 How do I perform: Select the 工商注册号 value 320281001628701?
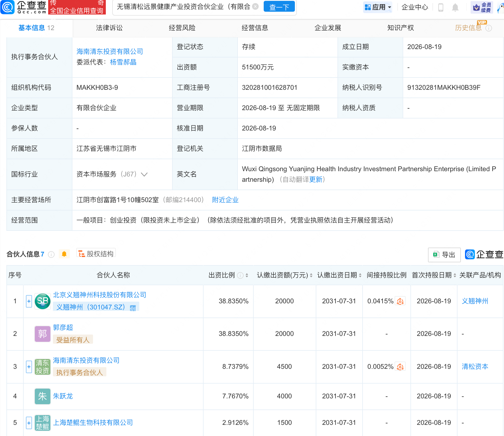pos(270,88)
